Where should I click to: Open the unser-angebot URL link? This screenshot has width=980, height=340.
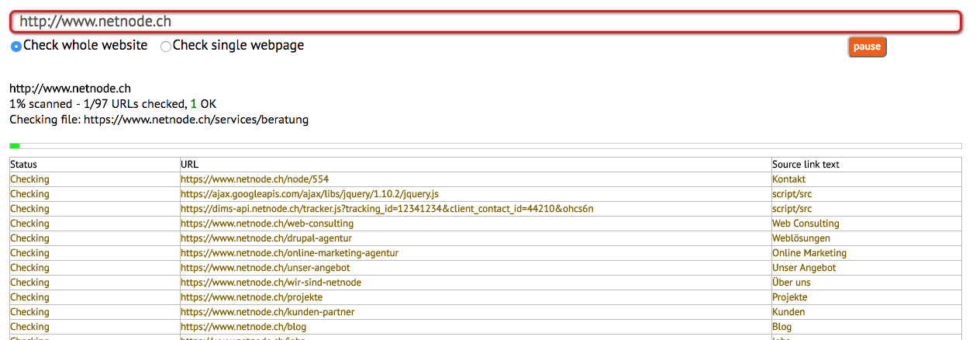coord(265,268)
